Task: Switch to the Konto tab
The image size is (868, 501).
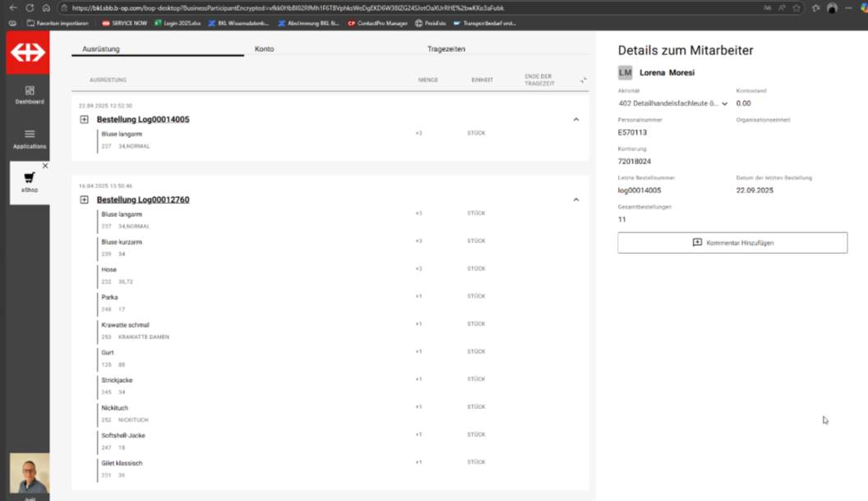Action: (x=264, y=49)
